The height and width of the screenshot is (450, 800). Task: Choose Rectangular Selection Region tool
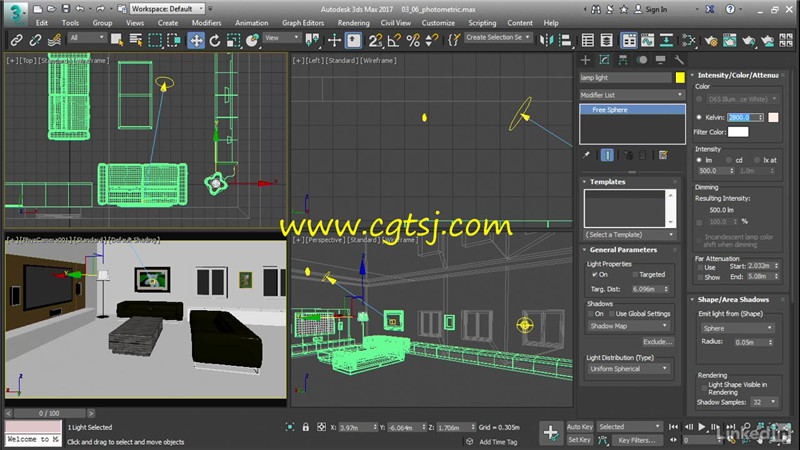(155, 40)
